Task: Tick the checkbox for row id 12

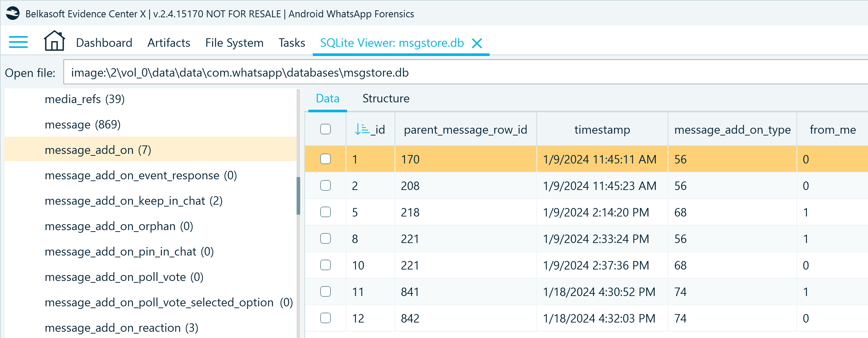Action: 325,318
